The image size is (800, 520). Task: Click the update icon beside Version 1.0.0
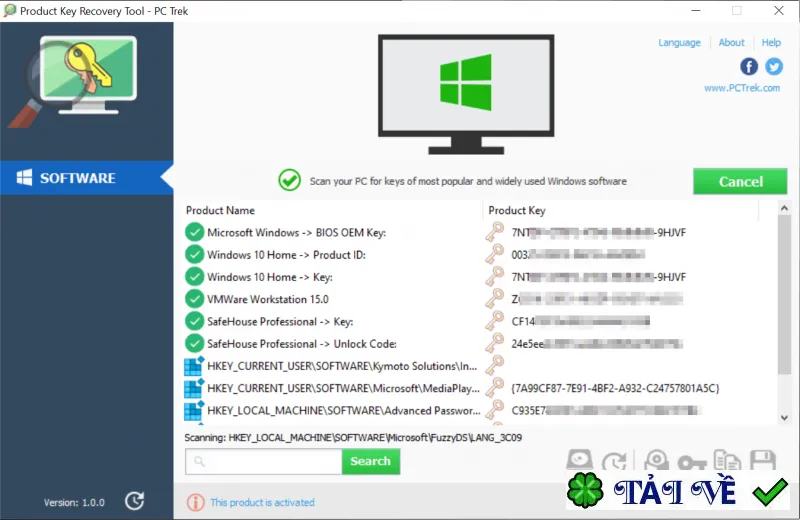(135, 501)
